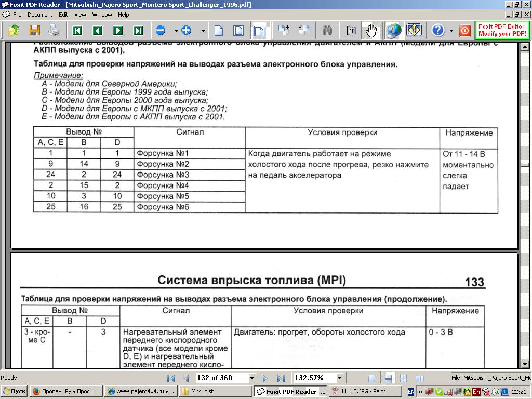Open the page number dropdown
The image size is (532, 399).
pyautogui.click(x=252, y=378)
